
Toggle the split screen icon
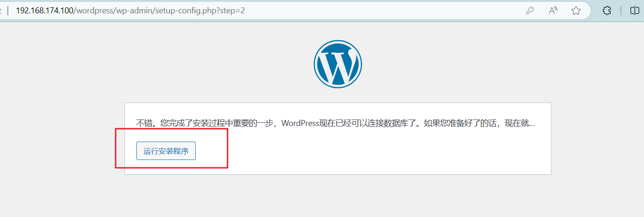pos(634,11)
